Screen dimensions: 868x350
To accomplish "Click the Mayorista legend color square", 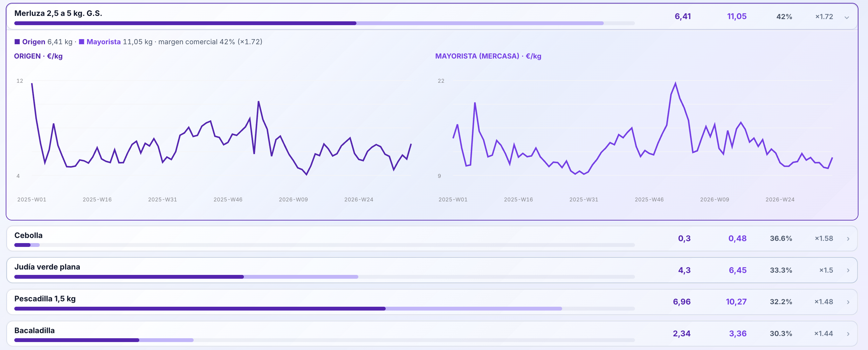I will coord(81,42).
